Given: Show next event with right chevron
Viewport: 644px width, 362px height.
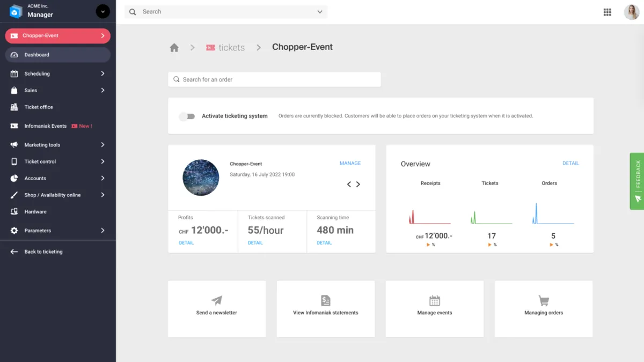Looking at the screenshot, I should 358,184.
